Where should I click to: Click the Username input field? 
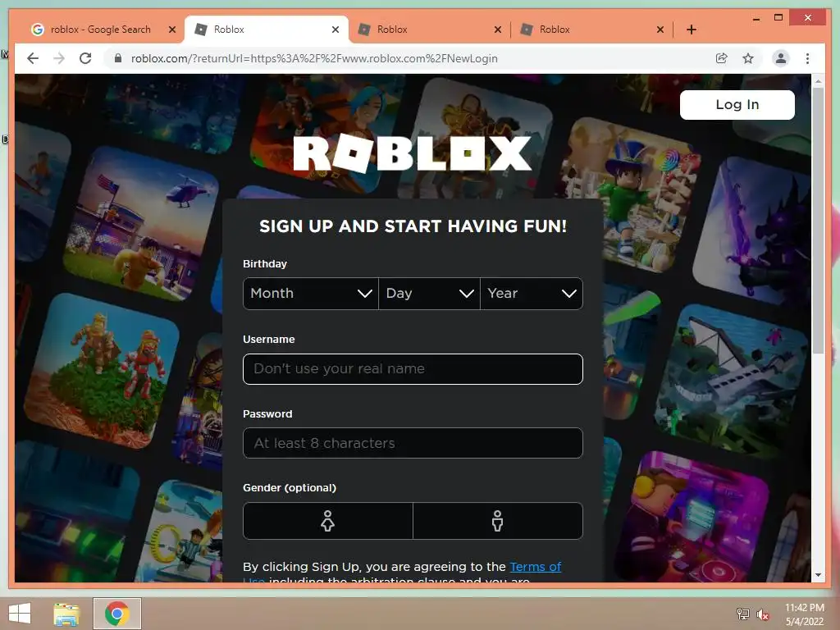point(413,369)
